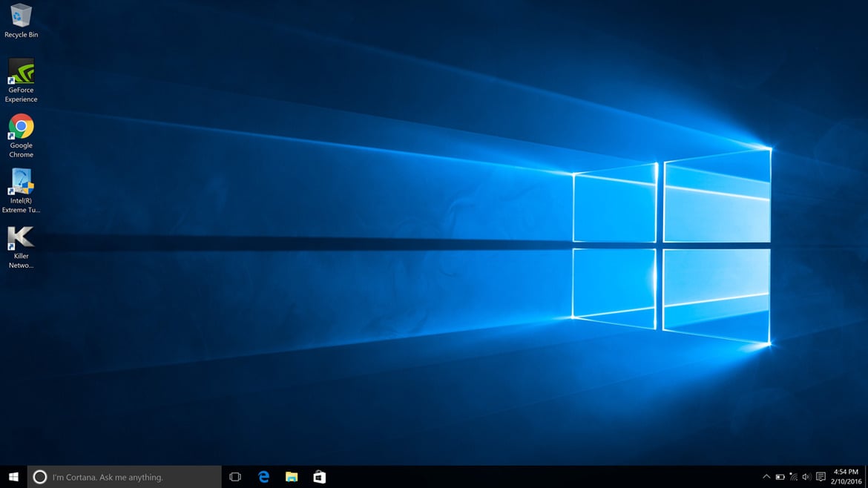Viewport: 868px width, 488px height.
Task: Open the Action Center notifications
Action: (821, 477)
